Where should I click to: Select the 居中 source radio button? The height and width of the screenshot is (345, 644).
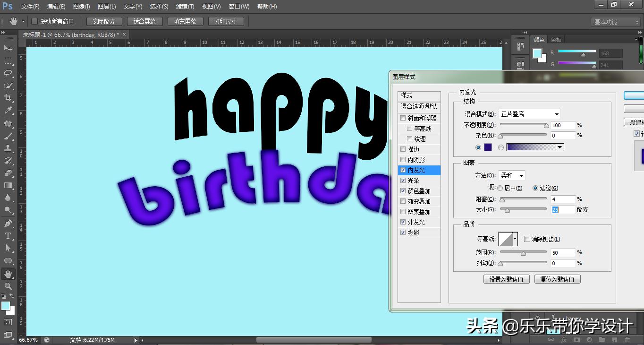point(500,188)
